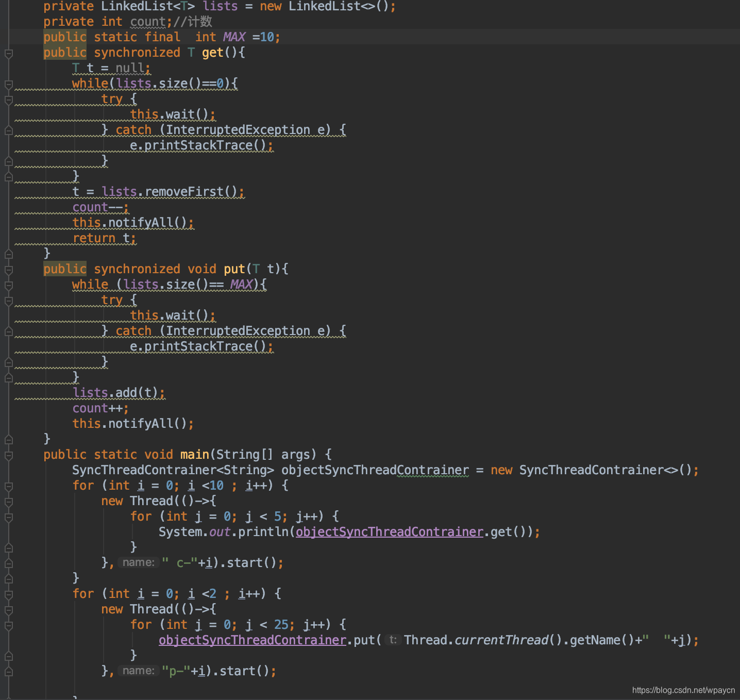Image resolution: width=740 pixels, height=700 pixels.
Task: Collapse the while(lists.size()==0) block fold marker
Action: (x=9, y=84)
